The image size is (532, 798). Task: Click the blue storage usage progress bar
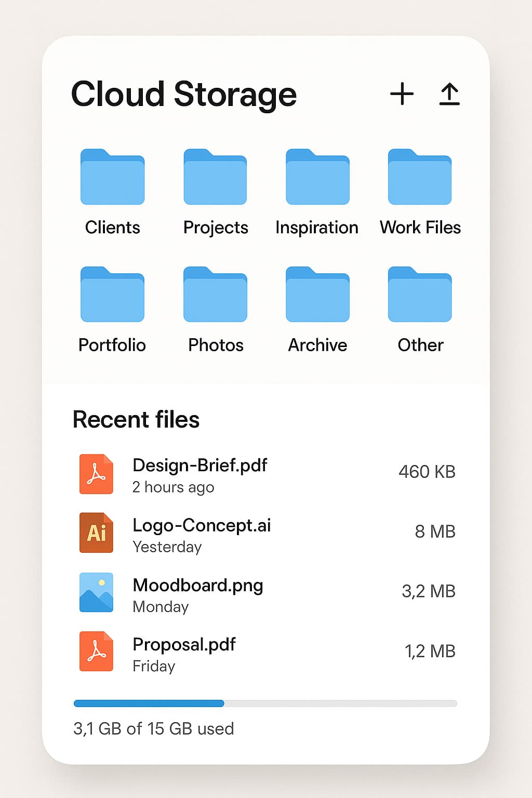point(149,703)
